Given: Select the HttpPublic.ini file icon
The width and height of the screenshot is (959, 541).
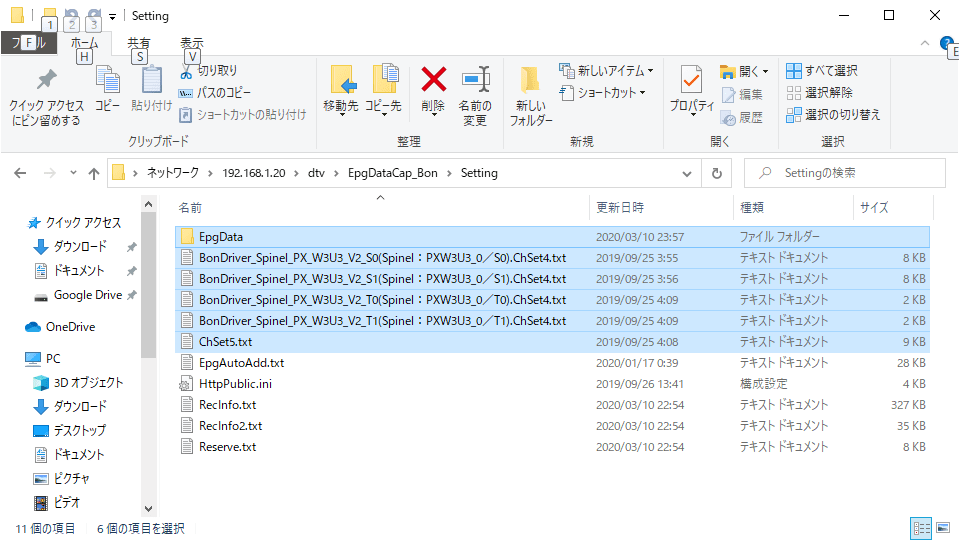Looking at the screenshot, I should tap(186, 384).
